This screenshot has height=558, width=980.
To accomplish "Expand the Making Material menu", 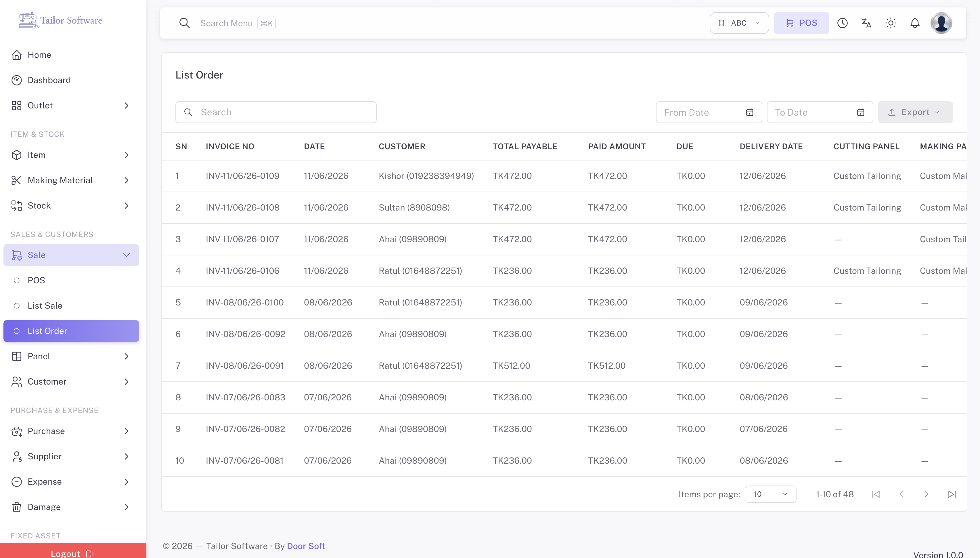I will click(71, 180).
